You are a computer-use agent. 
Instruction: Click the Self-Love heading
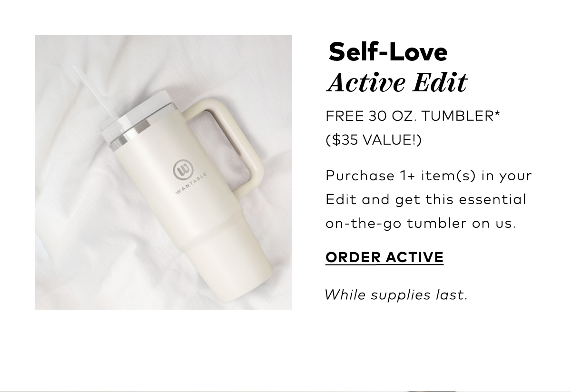tap(388, 52)
